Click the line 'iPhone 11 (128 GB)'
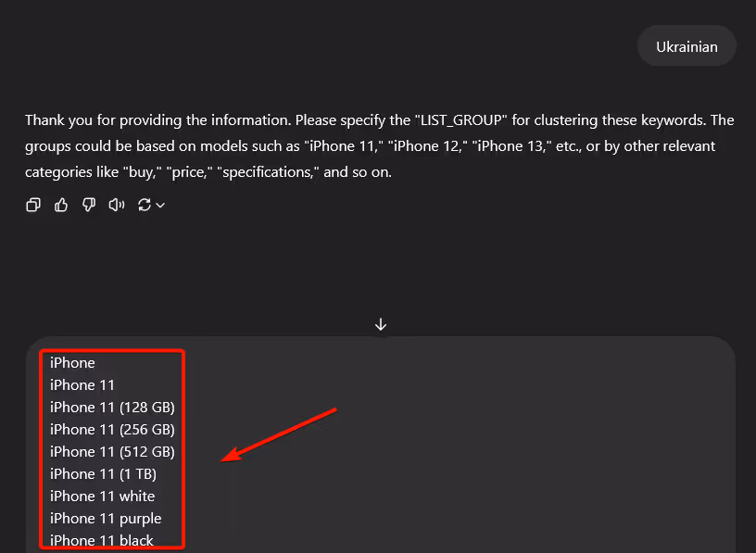The width and height of the screenshot is (756, 553). pos(112,408)
